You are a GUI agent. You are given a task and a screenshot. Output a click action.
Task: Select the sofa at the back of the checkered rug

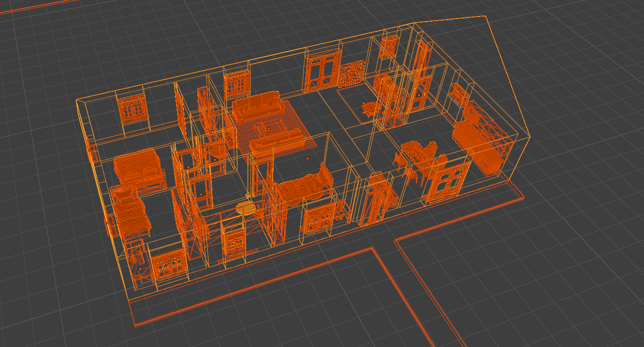[257, 106]
